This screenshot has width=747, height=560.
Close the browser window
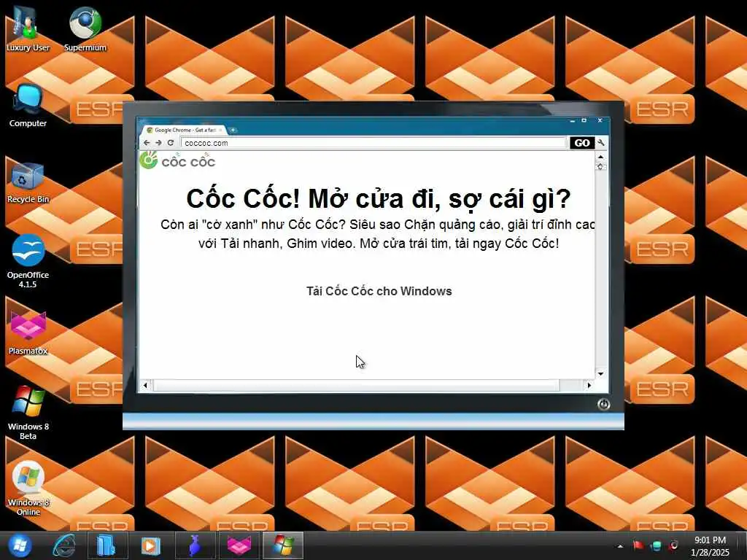[x=600, y=120]
